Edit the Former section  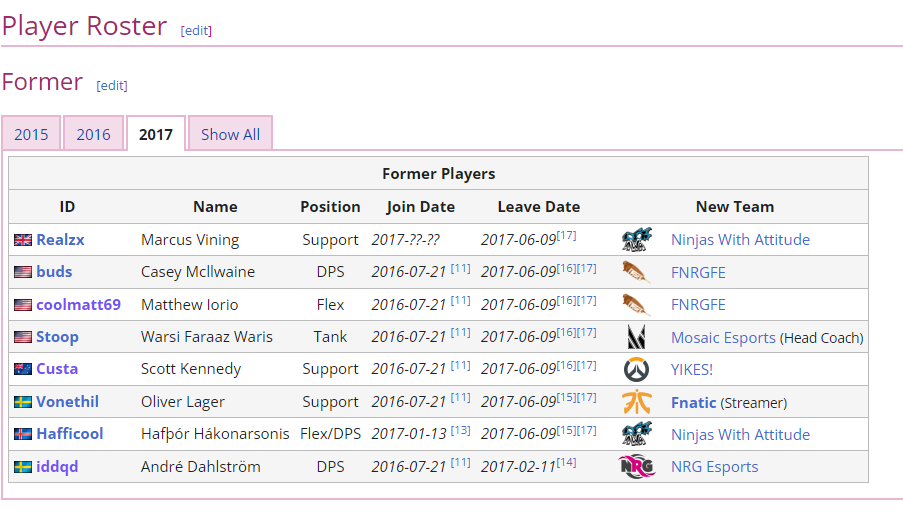(112, 85)
